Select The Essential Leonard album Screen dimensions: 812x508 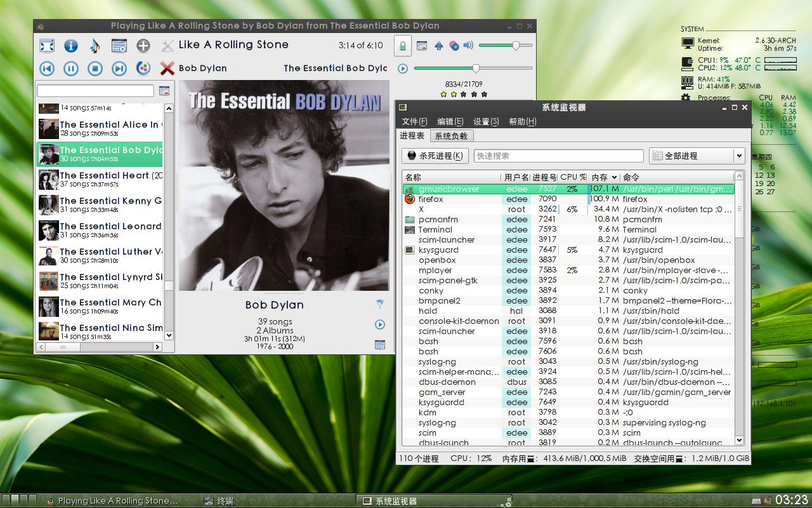click(100, 231)
